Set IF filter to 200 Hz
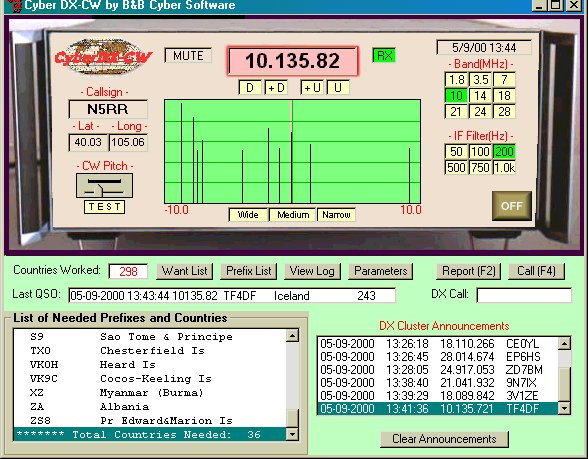Image resolution: width=588 pixels, height=459 pixels. pos(504,152)
